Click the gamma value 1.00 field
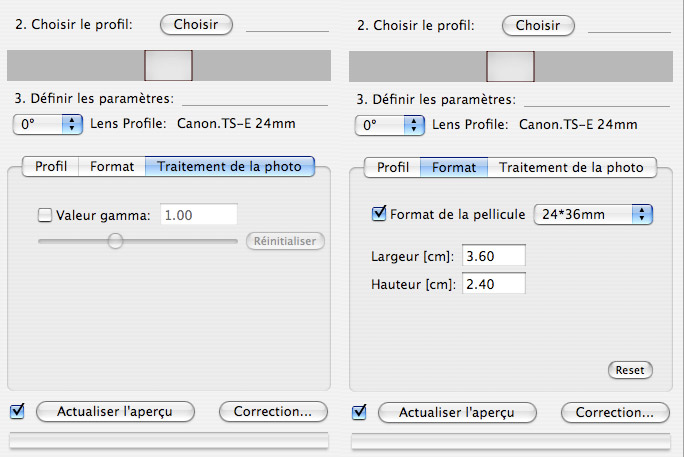This screenshot has width=684, height=457. pos(199,215)
